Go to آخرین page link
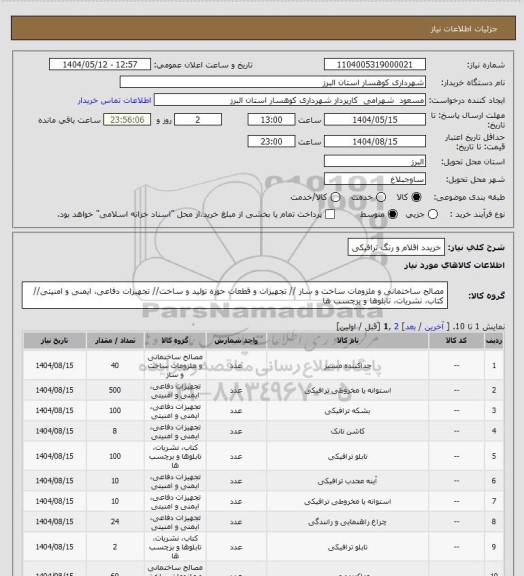Viewport: 524px width, 576px height. tap(434, 327)
